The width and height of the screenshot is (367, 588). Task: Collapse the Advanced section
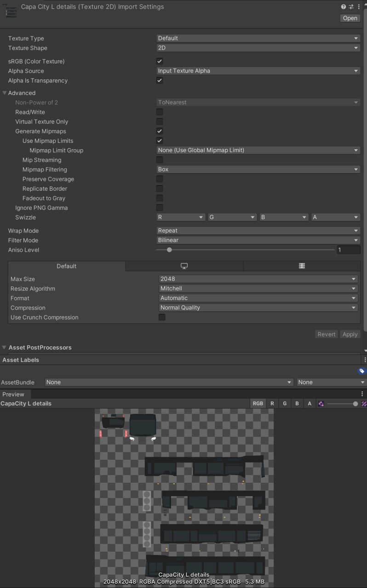pos(5,93)
